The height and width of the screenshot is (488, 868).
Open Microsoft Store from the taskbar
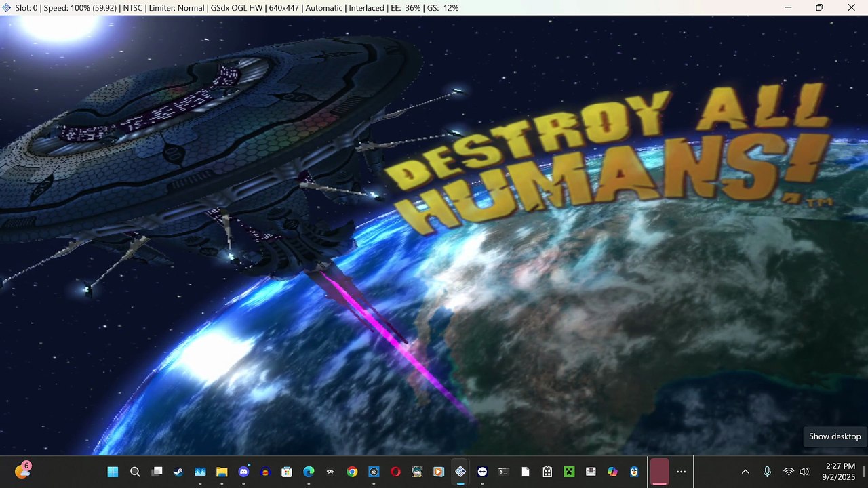pos(287,472)
